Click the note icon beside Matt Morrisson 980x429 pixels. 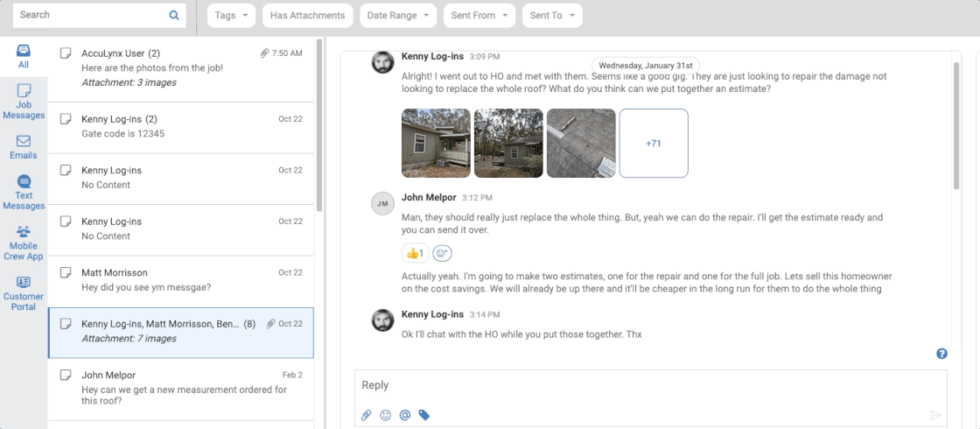pyautogui.click(x=65, y=272)
